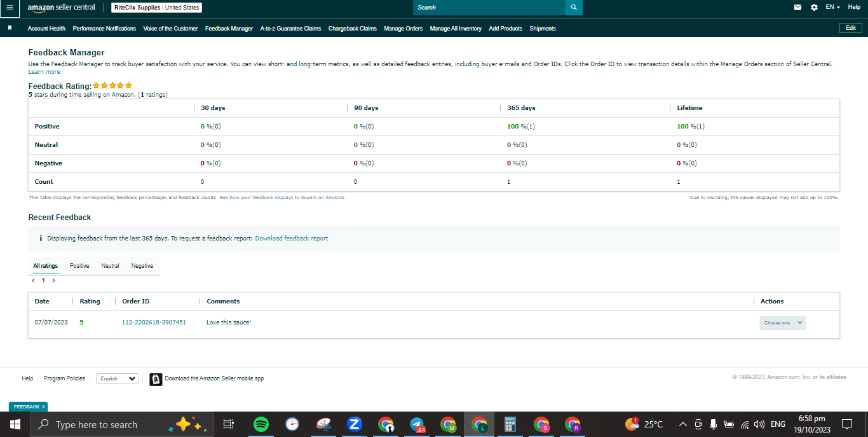Open Shipments menu item

[543, 29]
